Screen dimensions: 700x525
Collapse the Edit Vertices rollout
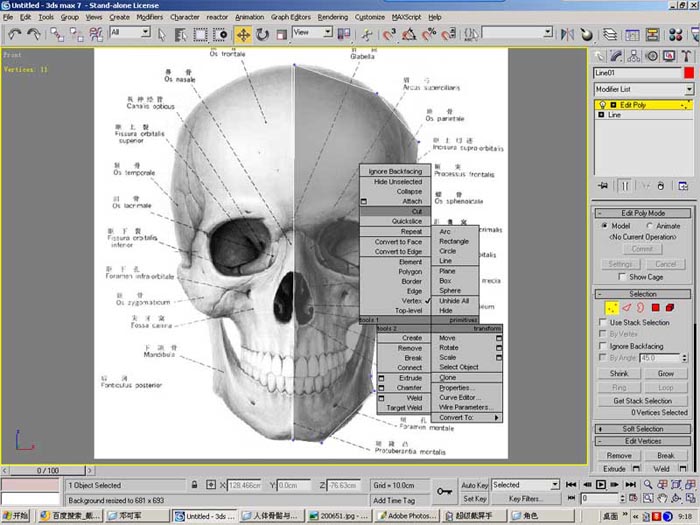[643, 441]
